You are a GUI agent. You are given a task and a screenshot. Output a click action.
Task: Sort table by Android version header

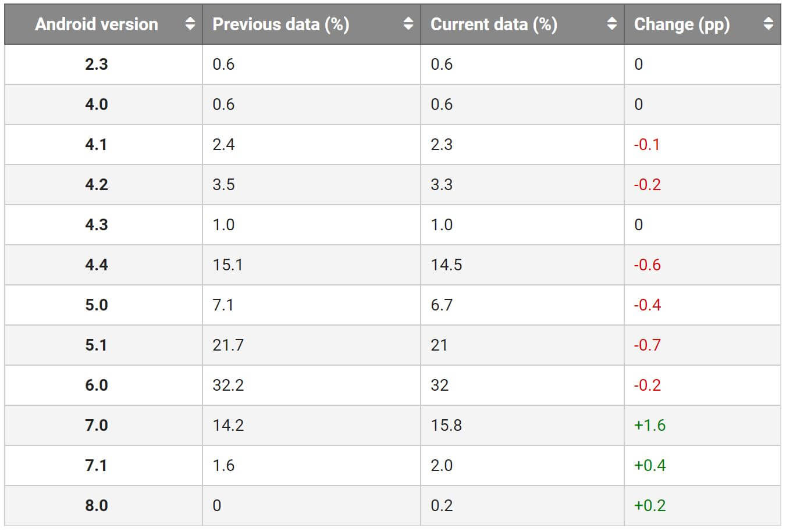point(97,24)
